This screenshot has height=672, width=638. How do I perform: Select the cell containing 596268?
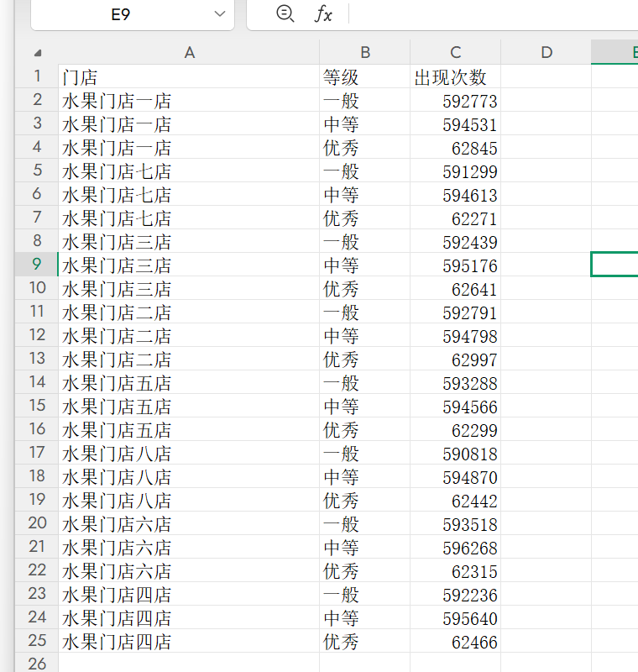455,548
